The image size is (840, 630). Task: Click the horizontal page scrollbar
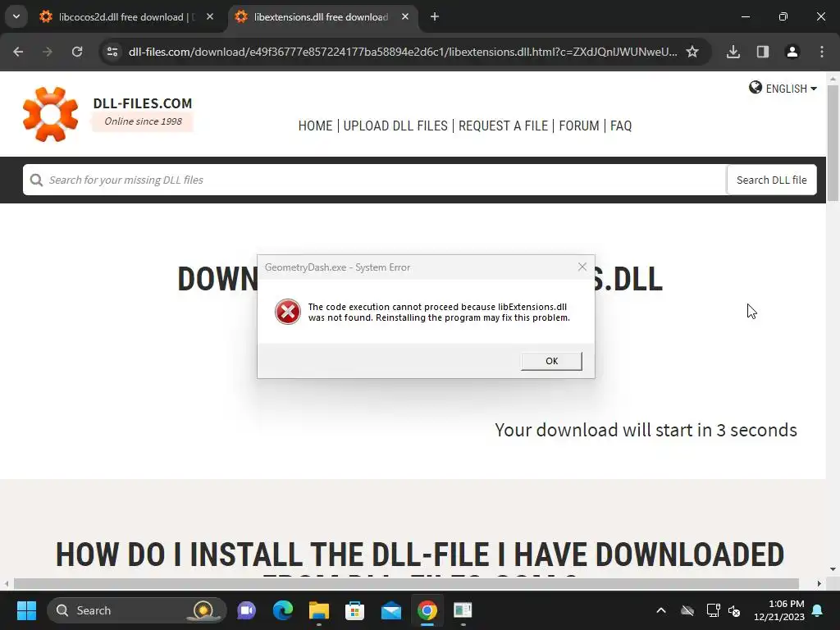coord(407,583)
